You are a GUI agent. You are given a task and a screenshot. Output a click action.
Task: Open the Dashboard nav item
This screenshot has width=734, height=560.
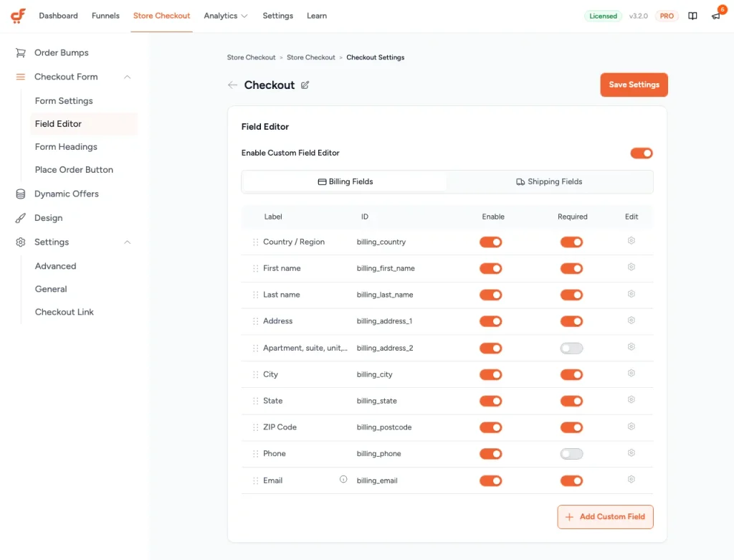coord(59,16)
